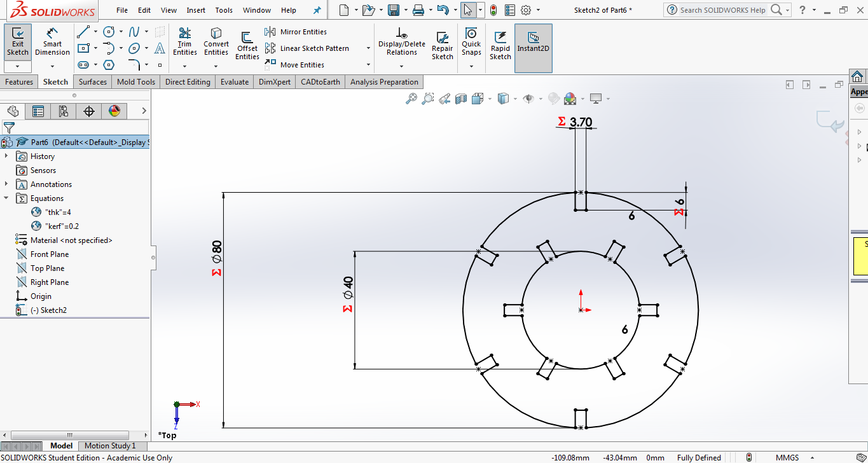Screen dimensions: 868x463
Task: Open the DimXpertManager tab
Action: click(x=89, y=111)
